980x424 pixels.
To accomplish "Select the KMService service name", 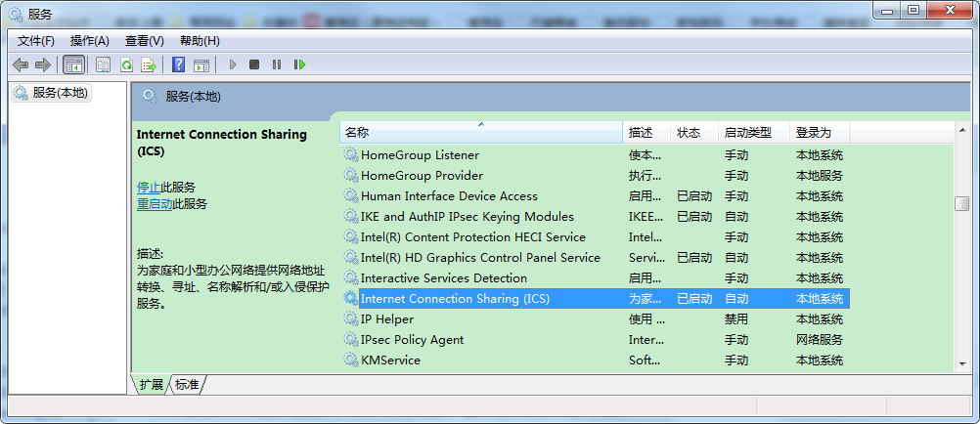I will 390,360.
